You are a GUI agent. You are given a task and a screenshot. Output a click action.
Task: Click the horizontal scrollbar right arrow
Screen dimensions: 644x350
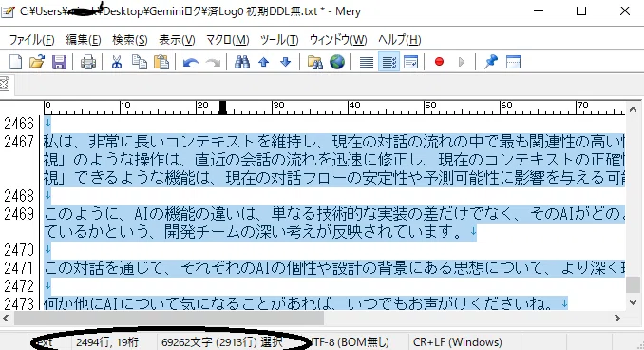pos(617,318)
